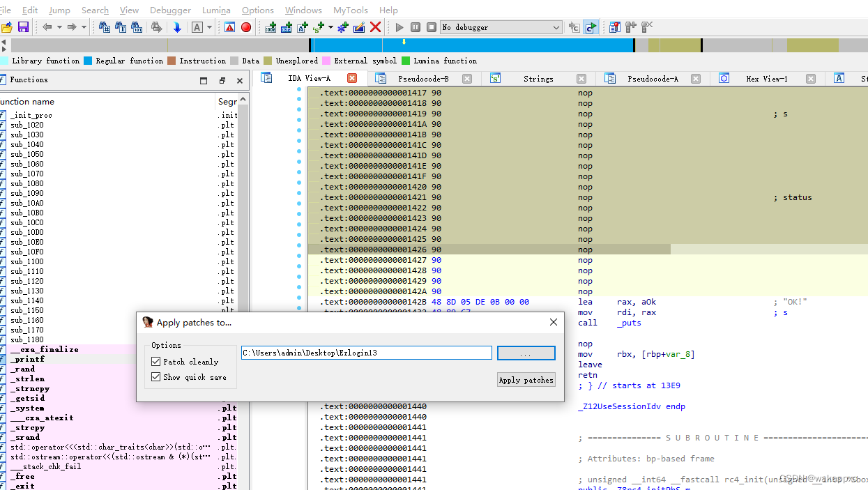Click the edit pencil toolbar icon
868x490 pixels.
[359, 27]
